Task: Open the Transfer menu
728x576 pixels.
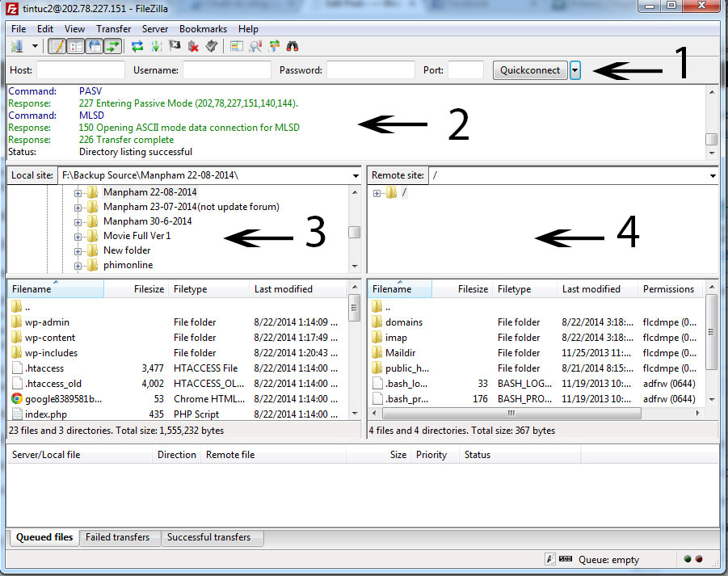Action: click(114, 29)
